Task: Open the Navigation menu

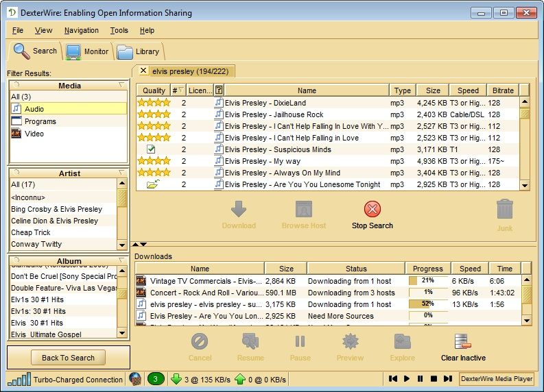Action: 82,31
